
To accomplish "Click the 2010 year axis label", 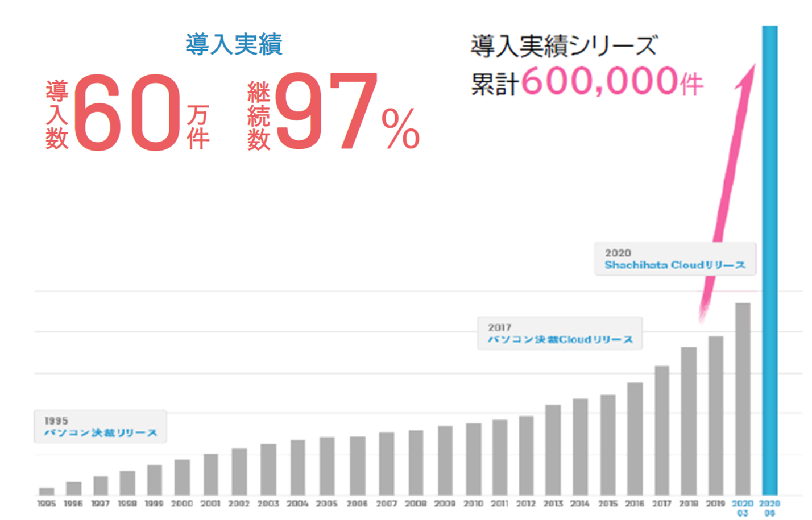I will coord(473,504).
